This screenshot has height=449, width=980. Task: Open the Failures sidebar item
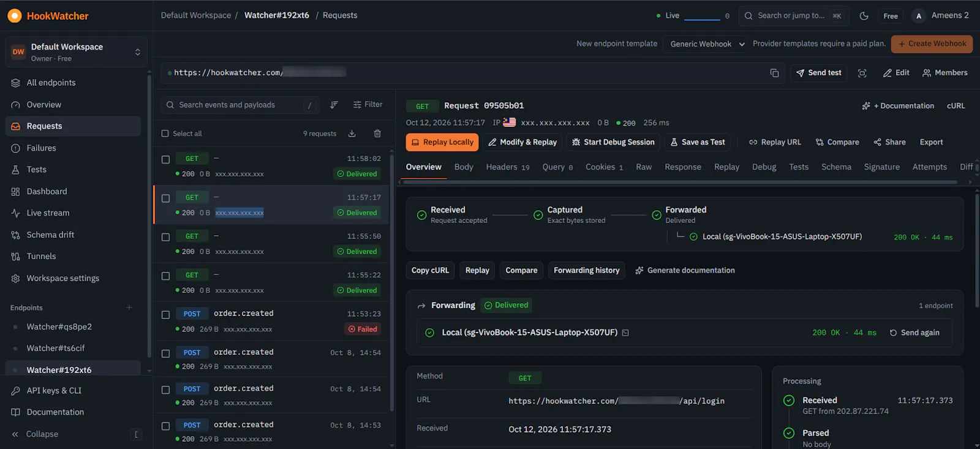73,148
